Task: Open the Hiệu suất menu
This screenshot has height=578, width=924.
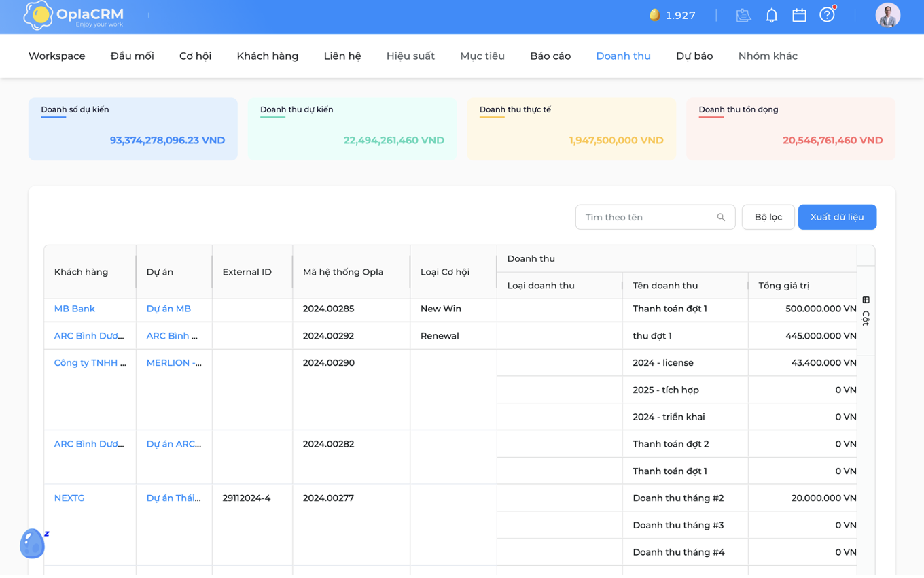Action: (410, 56)
